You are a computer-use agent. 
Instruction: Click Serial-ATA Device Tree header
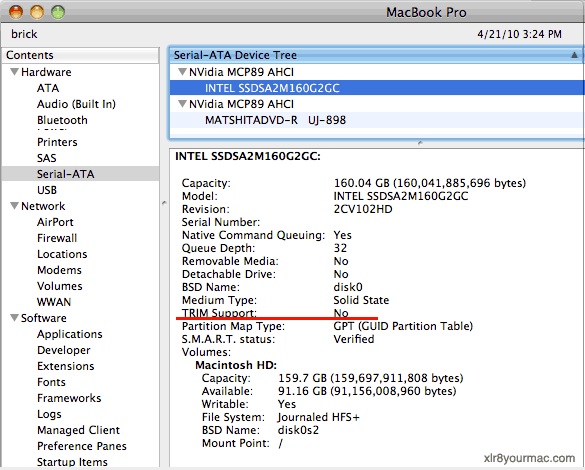click(377, 55)
